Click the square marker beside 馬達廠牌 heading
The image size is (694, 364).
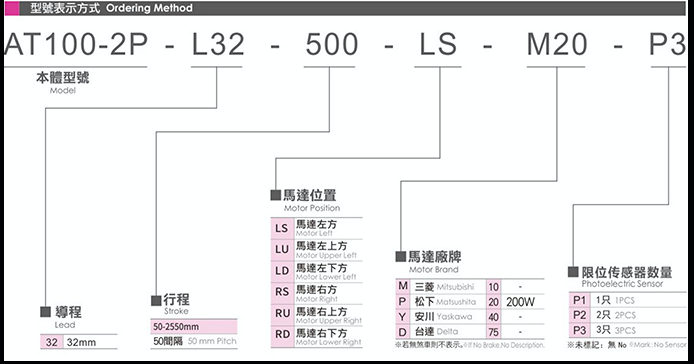point(401,256)
